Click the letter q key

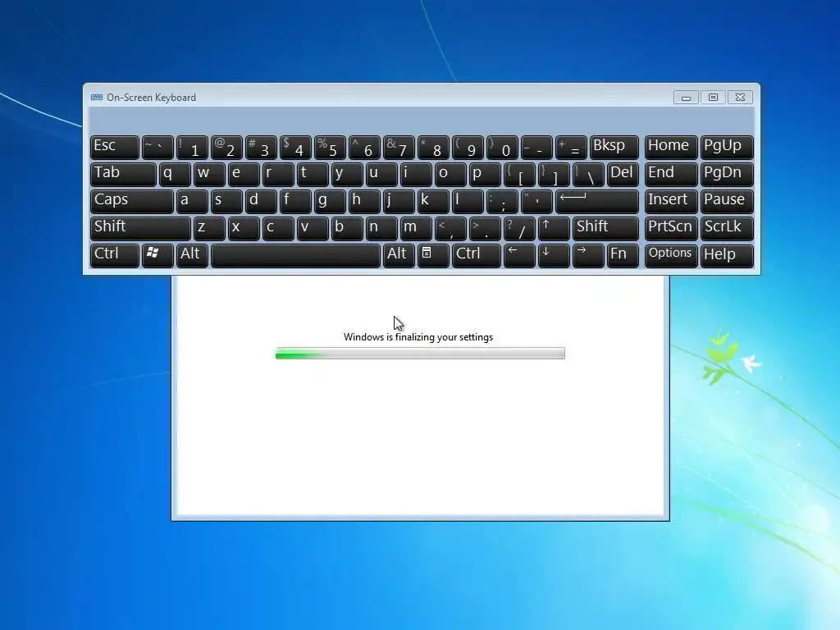coord(175,174)
